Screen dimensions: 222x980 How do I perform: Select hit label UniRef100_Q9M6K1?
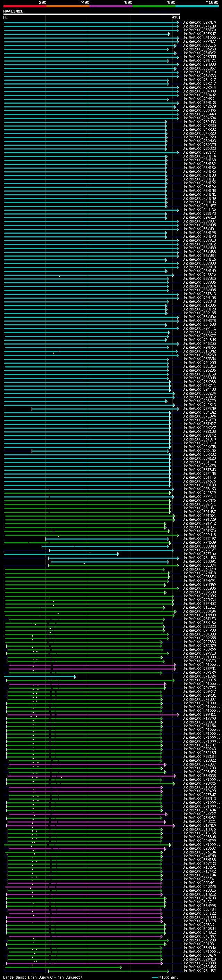[199, 99]
